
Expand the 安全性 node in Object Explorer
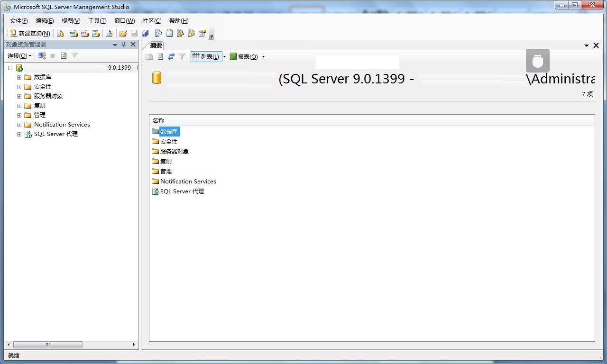coord(19,87)
